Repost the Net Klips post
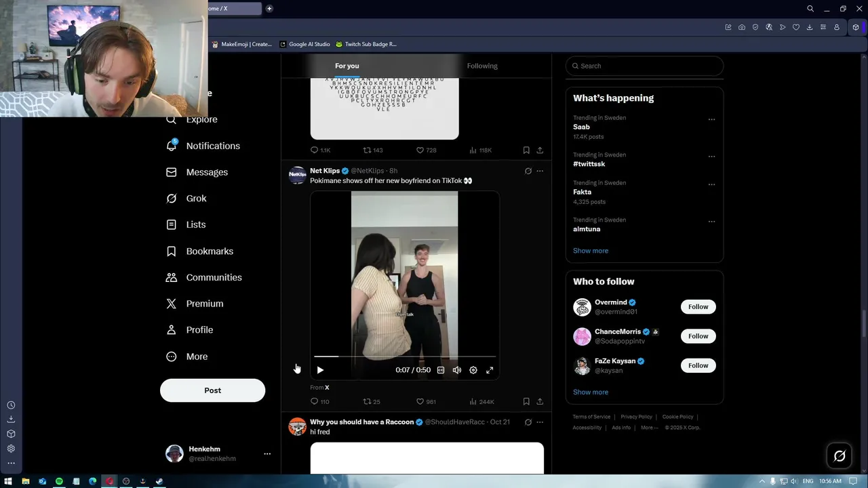Image resolution: width=868 pixels, height=488 pixels. tap(372, 401)
